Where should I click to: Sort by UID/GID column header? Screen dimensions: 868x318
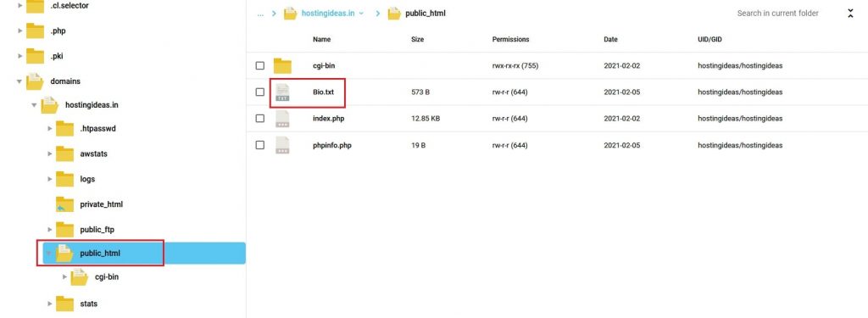click(710, 39)
